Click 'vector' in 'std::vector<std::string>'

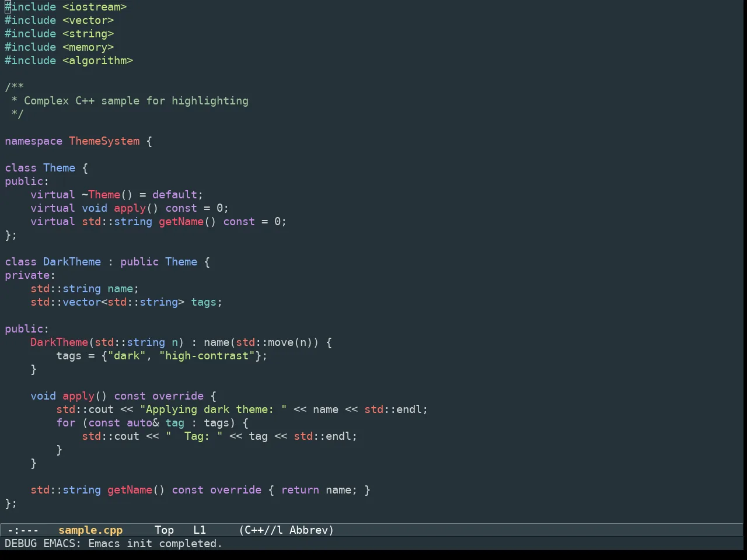pos(82,302)
